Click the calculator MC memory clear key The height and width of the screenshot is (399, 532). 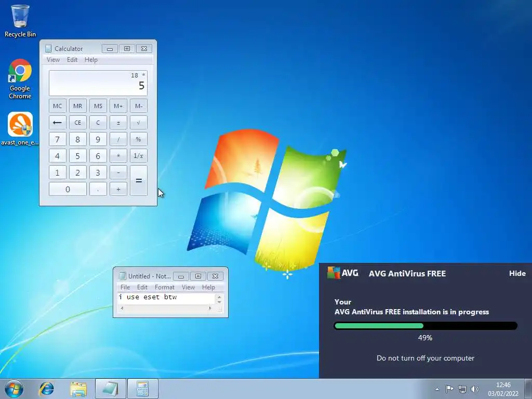(x=57, y=106)
